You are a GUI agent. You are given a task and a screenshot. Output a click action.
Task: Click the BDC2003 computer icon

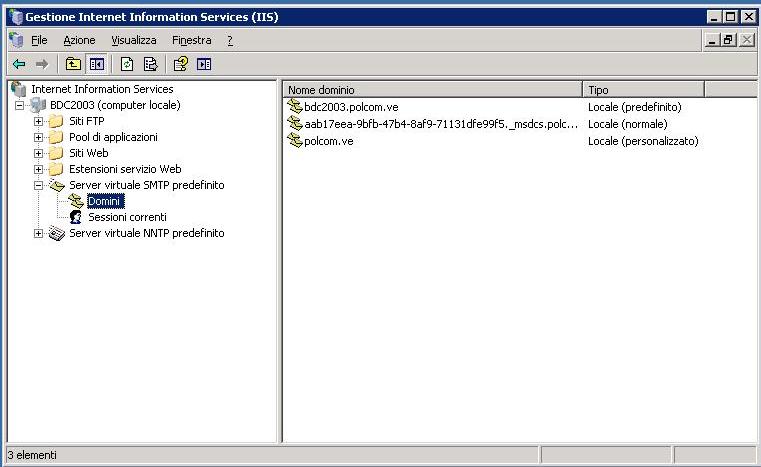[38, 105]
